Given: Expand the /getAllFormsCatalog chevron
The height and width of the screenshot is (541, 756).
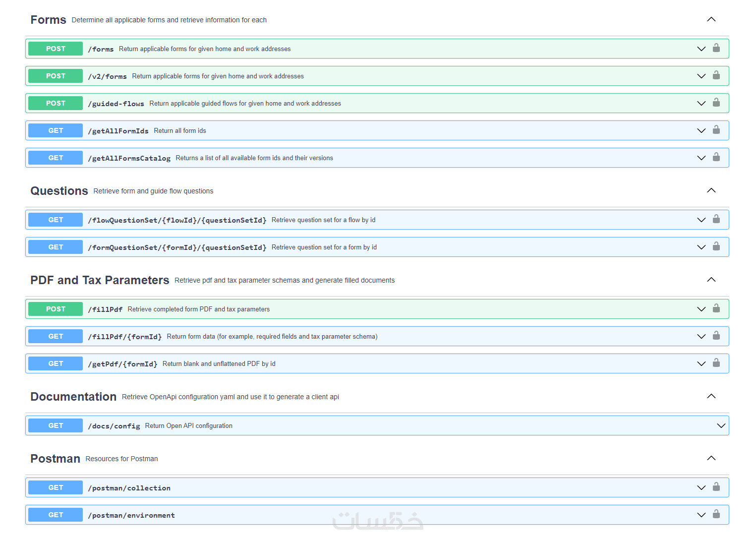Looking at the screenshot, I should [x=701, y=158].
